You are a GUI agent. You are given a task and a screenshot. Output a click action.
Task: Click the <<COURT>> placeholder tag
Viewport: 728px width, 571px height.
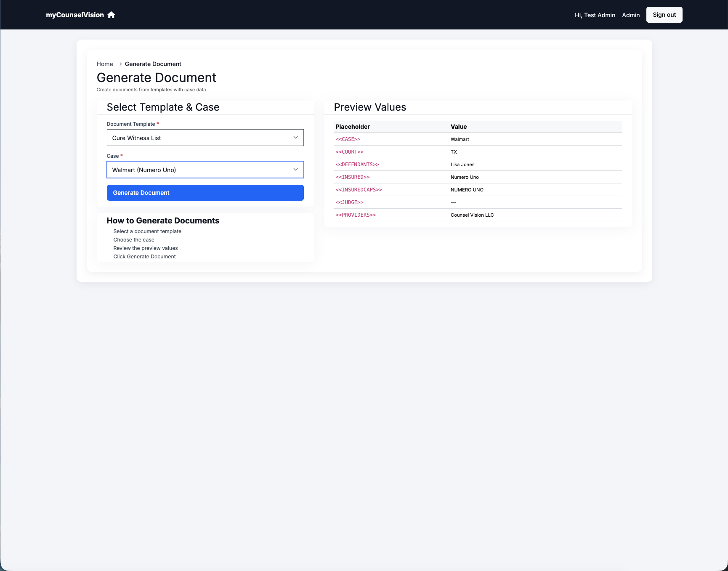349,152
